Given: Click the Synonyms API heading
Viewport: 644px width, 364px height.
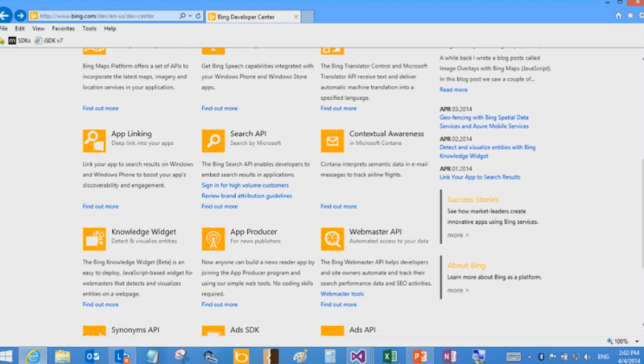Looking at the screenshot, I should 135,329.
